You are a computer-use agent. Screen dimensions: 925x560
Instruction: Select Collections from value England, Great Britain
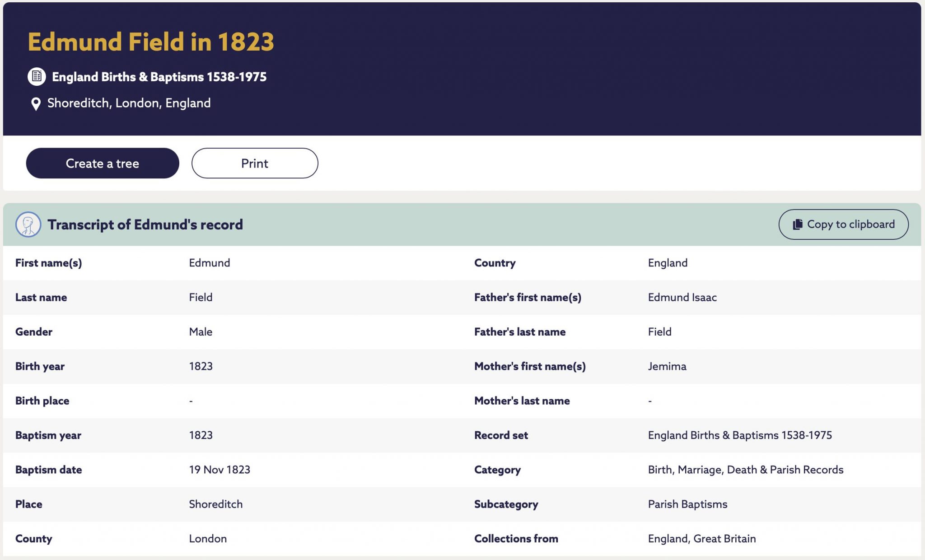[701, 538]
